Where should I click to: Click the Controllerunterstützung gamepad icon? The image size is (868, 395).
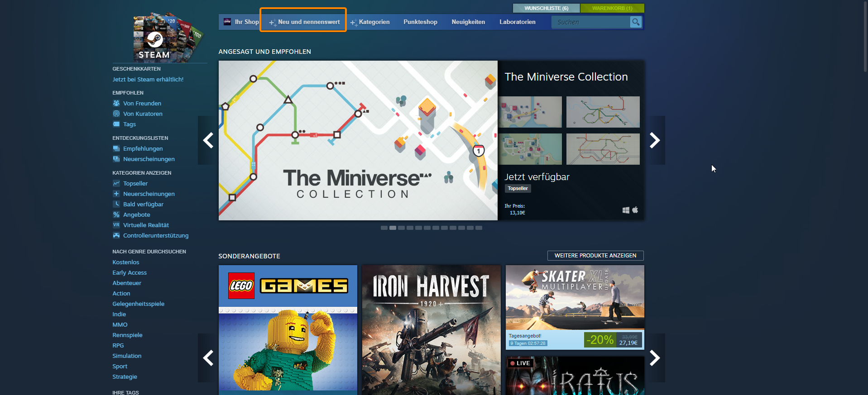click(x=116, y=235)
